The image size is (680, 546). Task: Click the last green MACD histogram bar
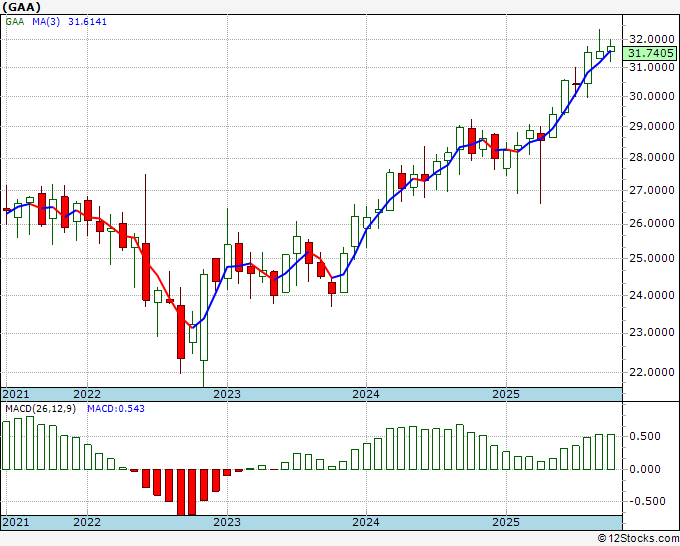[x=611, y=452]
